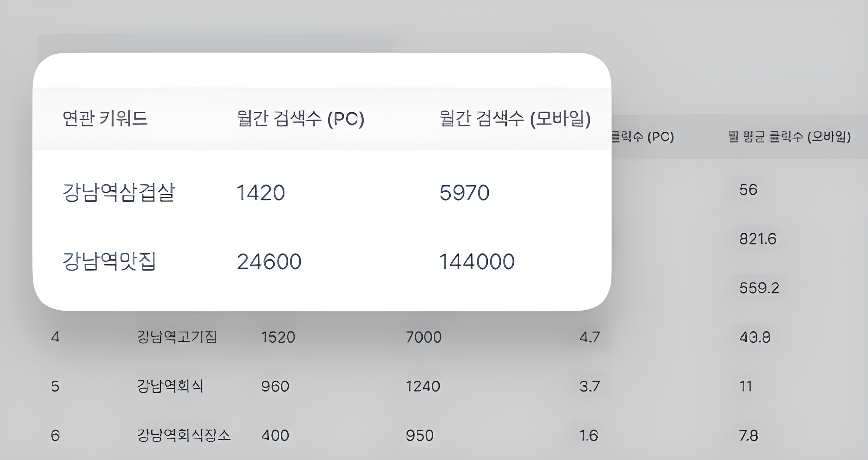The image size is (868, 460).
Task: Click the 연관 키워드 column header
Action: tap(105, 118)
